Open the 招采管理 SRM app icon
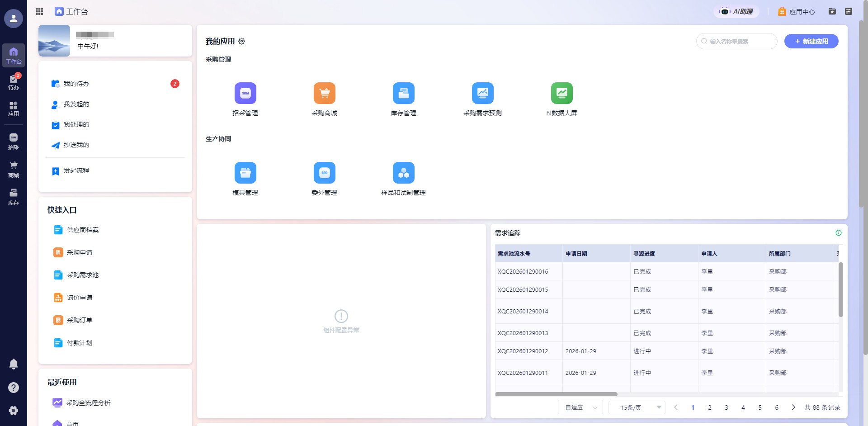Viewport: 868px width, 426px height. point(245,93)
